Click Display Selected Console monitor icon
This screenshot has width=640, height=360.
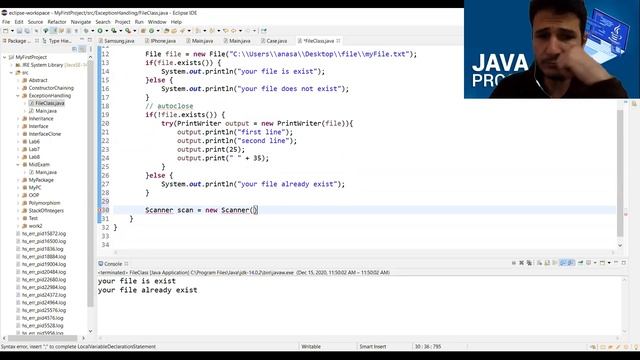pos(589,263)
